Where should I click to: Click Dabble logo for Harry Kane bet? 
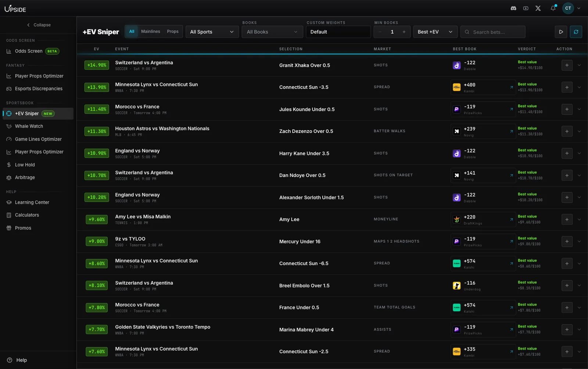[x=456, y=153]
